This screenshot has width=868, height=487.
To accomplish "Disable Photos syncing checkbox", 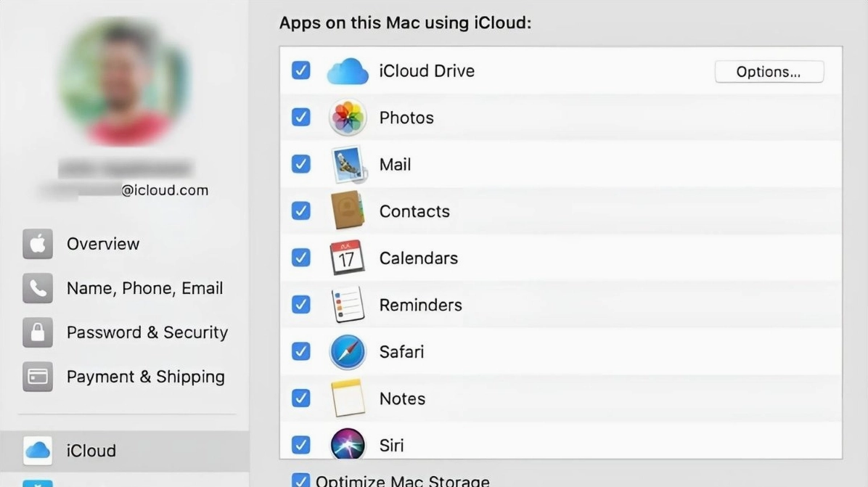I will 300,118.
